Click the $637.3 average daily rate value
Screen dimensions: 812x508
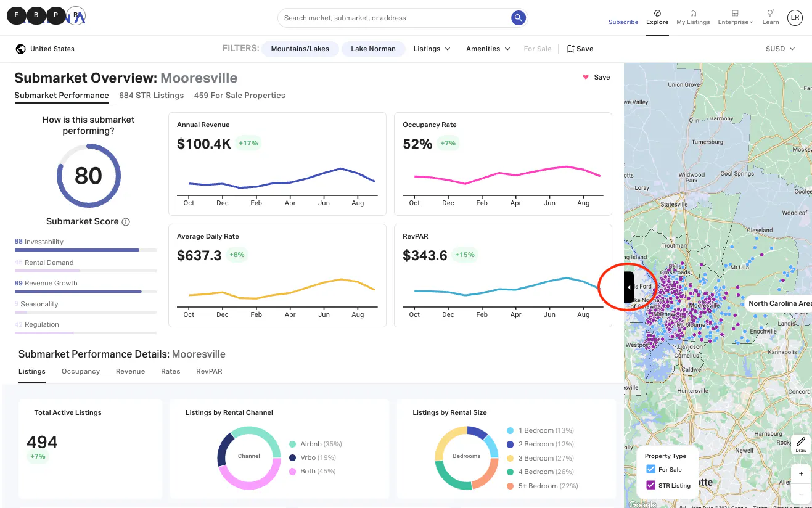click(x=199, y=255)
